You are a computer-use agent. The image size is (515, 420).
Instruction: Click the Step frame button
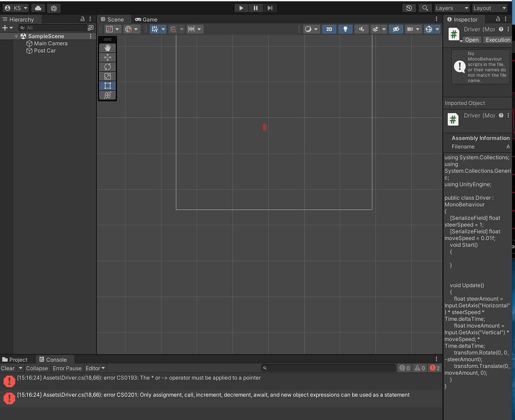270,8
